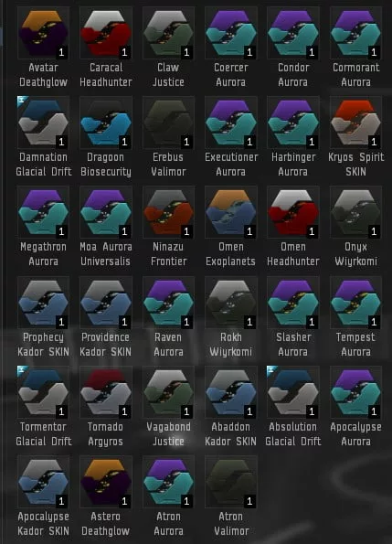Select the Astero Deathglow SKIN icon
The image size is (392, 544).
pyautogui.click(x=106, y=482)
